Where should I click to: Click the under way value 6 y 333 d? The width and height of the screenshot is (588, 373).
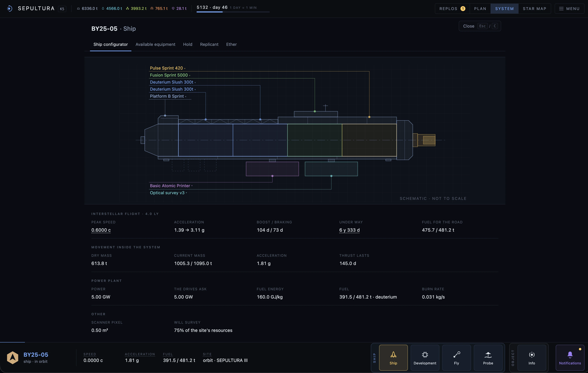[349, 230]
